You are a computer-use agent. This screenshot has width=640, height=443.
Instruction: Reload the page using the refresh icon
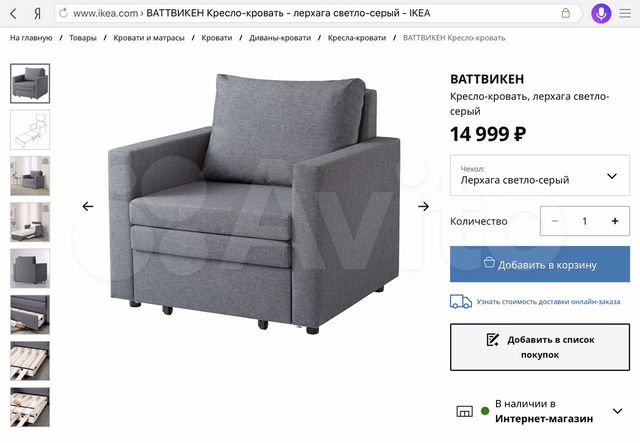point(64,13)
